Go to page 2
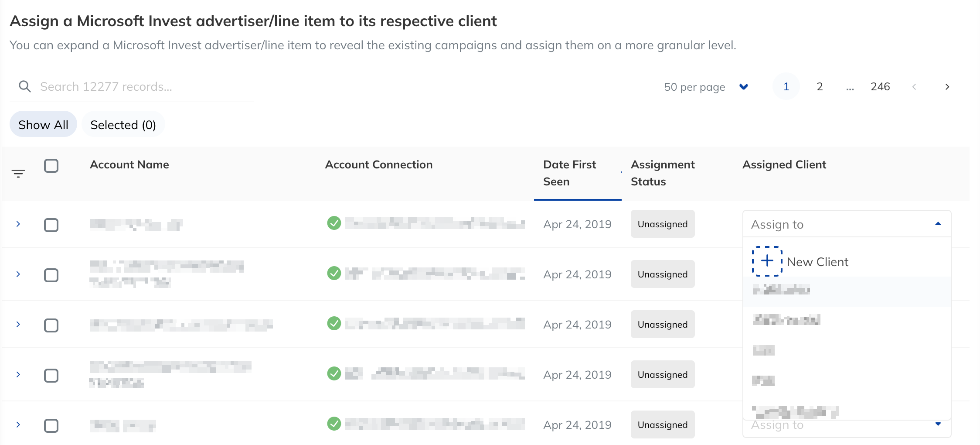980x445 pixels. coord(820,86)
